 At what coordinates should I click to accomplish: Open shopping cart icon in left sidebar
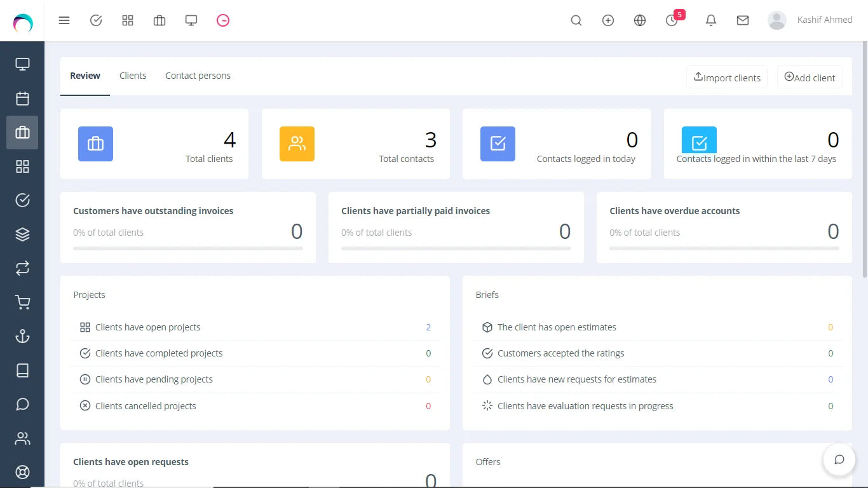point(22,302)
